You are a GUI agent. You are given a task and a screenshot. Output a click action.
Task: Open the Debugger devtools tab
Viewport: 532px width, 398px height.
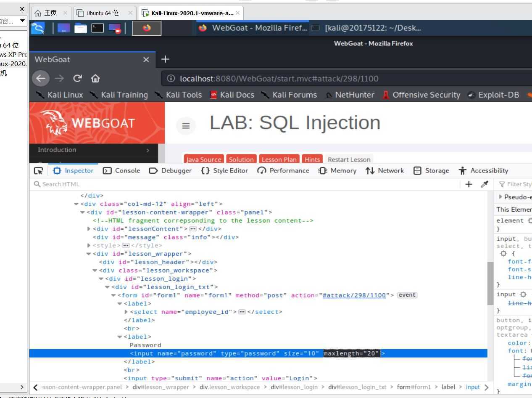point(170,170)
